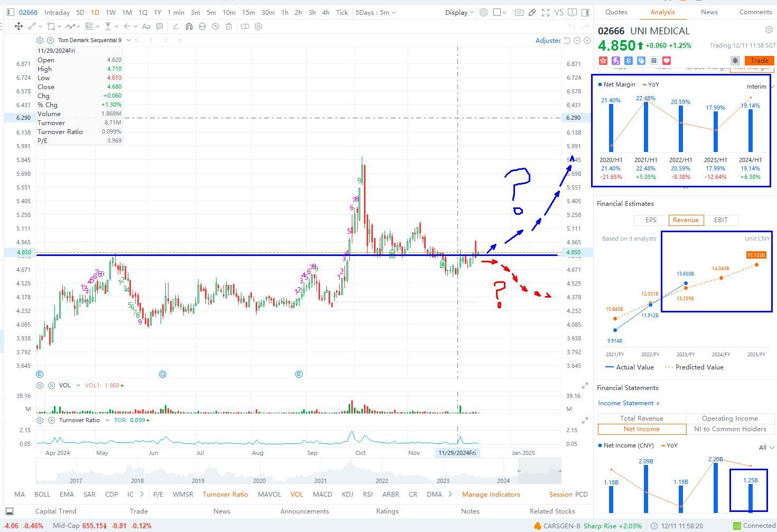The height and width of the screenshot is (532, 777).
Task: Click the sync drawings icon
Action: [x=202, y=26]
